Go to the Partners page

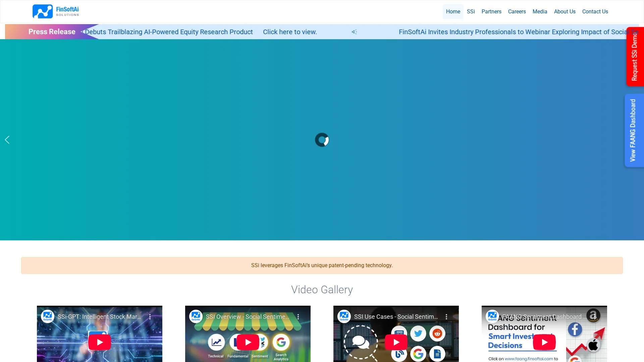(x=491, y=12)
